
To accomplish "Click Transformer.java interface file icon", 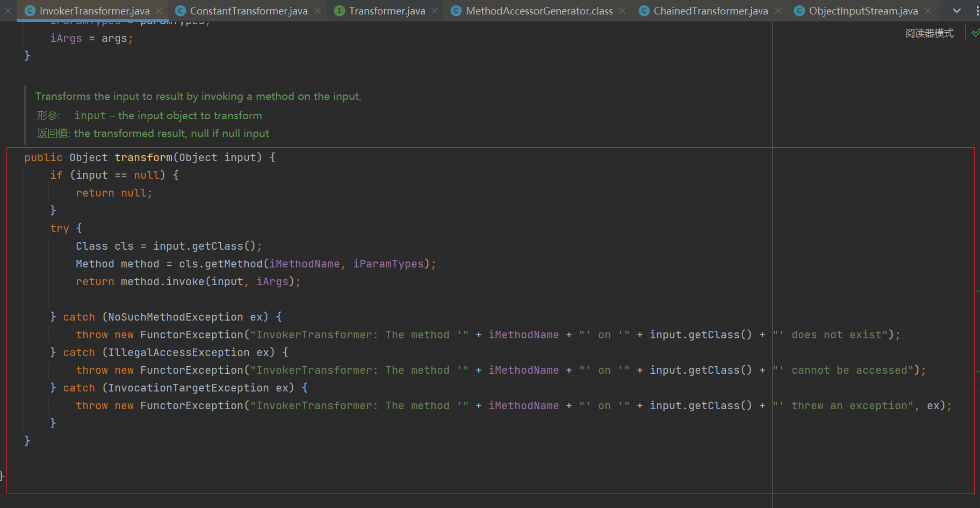I will click(x=340, y=11).
